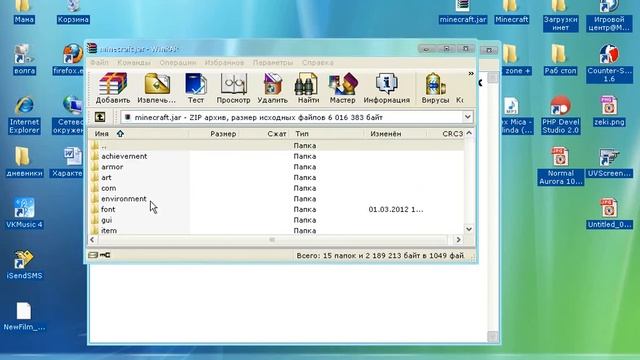The image size is (640, 360).
Task: Expand hidden toolbar items with chevron
Action: 471,73
